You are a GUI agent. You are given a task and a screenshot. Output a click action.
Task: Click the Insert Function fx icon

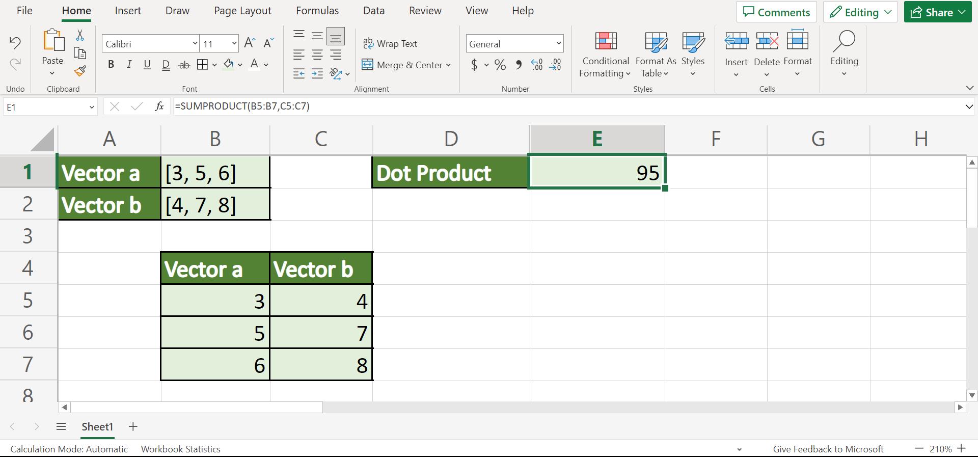159,106
